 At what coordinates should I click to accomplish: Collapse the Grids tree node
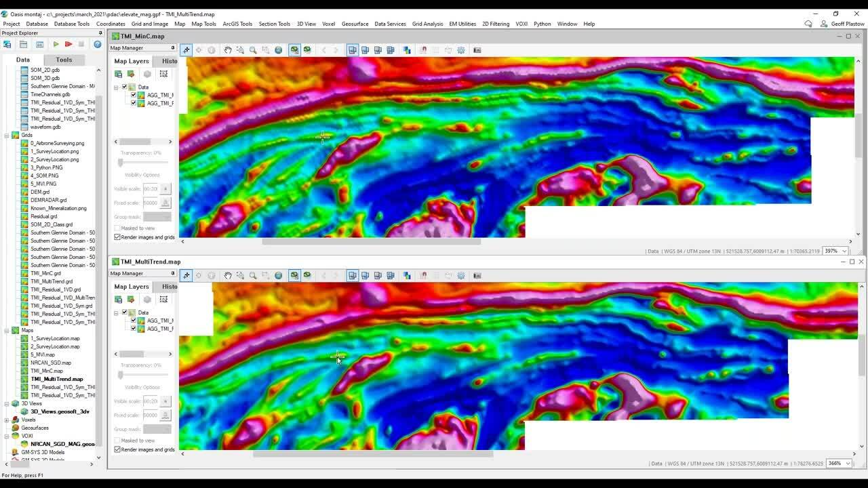coord(7,135)
